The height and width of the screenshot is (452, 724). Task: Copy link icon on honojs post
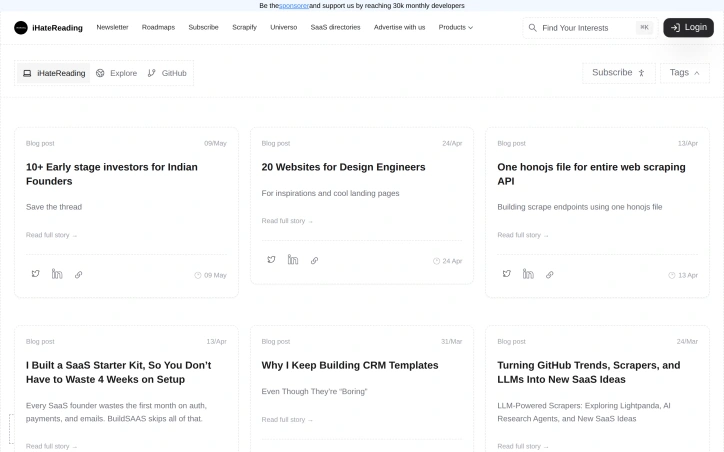(x=549, y=274)
